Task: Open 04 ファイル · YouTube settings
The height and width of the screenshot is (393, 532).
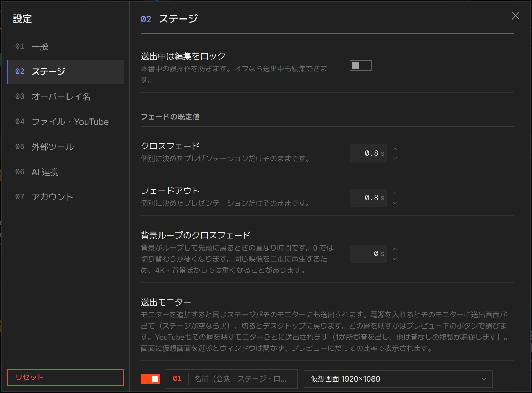Action: [65, 122]
